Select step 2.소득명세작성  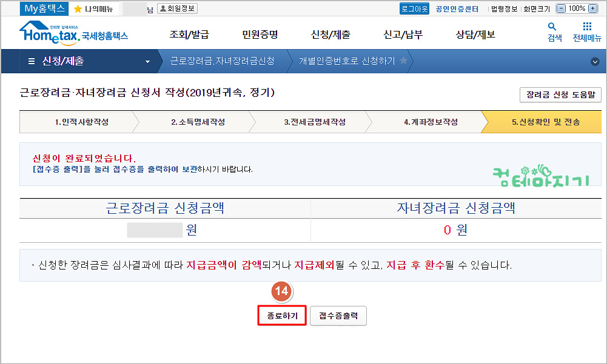198,122
